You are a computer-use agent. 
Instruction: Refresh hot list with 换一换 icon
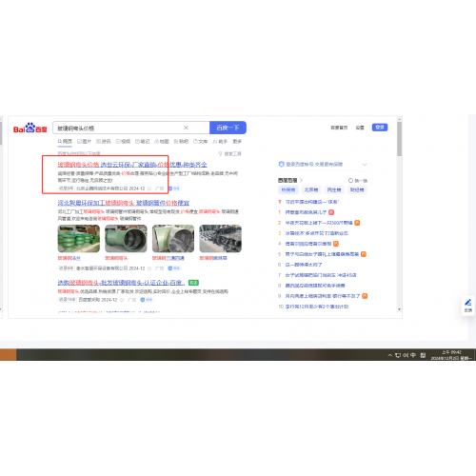(350, 180)
